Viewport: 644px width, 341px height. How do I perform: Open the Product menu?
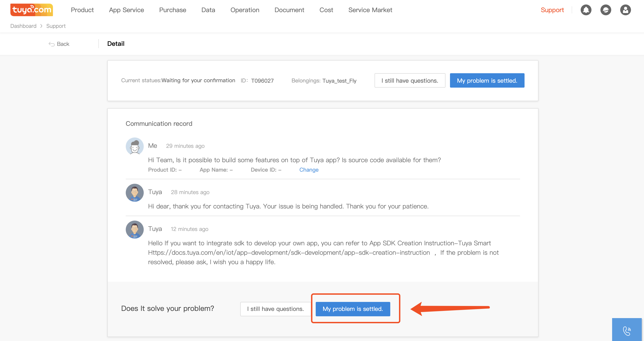click(82, 10)
